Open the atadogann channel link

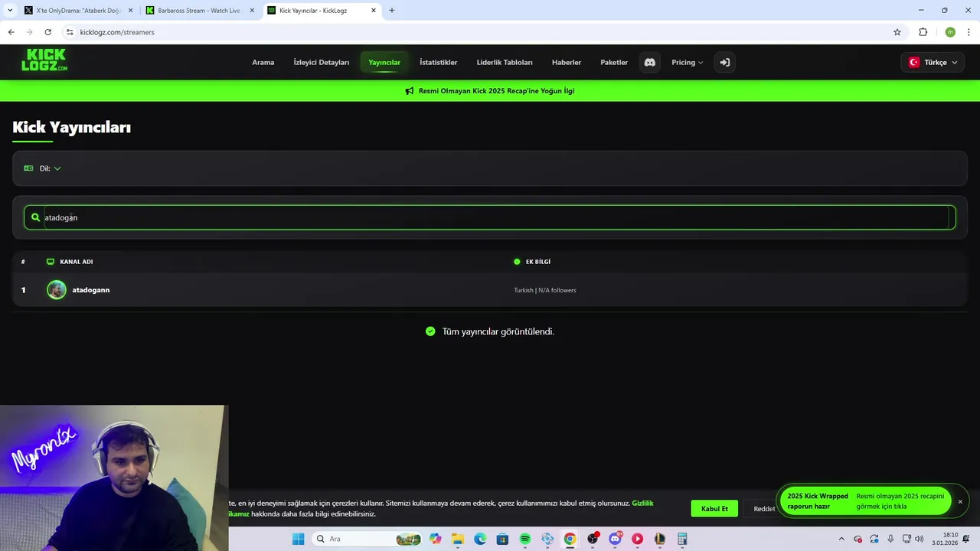pyautogui.click(x=91, y=290)
